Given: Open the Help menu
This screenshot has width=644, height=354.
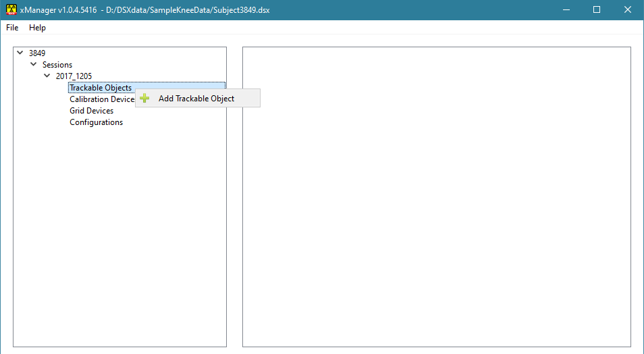Looking at the screenshot, I should pyautogui.click(x=38, y=28).
